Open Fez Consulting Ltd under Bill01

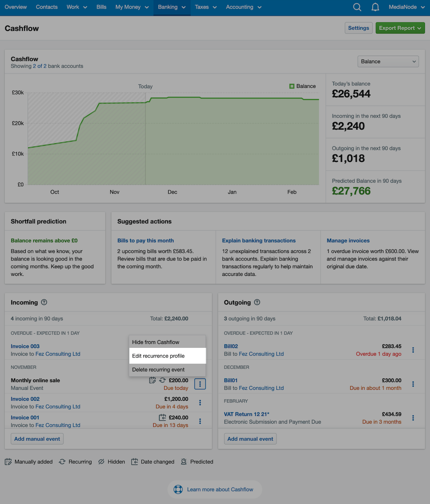[261, 388]
